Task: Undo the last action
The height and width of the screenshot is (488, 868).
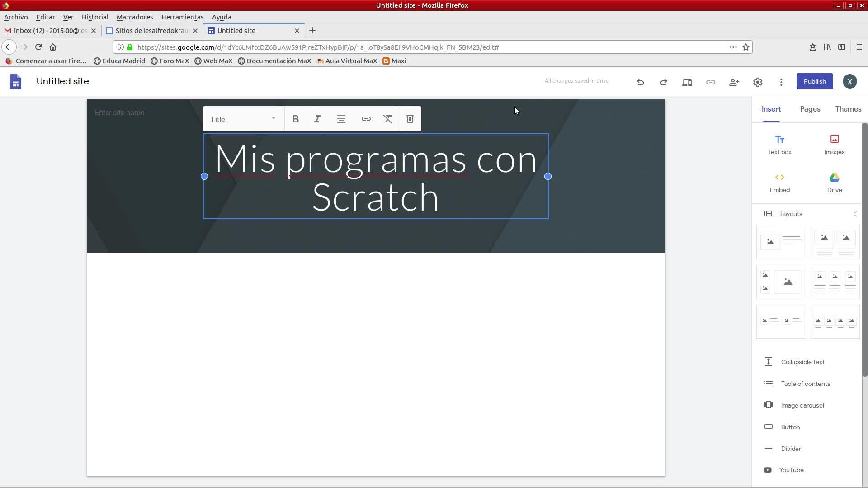Action: pyautogui.click(x=640, y=82)
